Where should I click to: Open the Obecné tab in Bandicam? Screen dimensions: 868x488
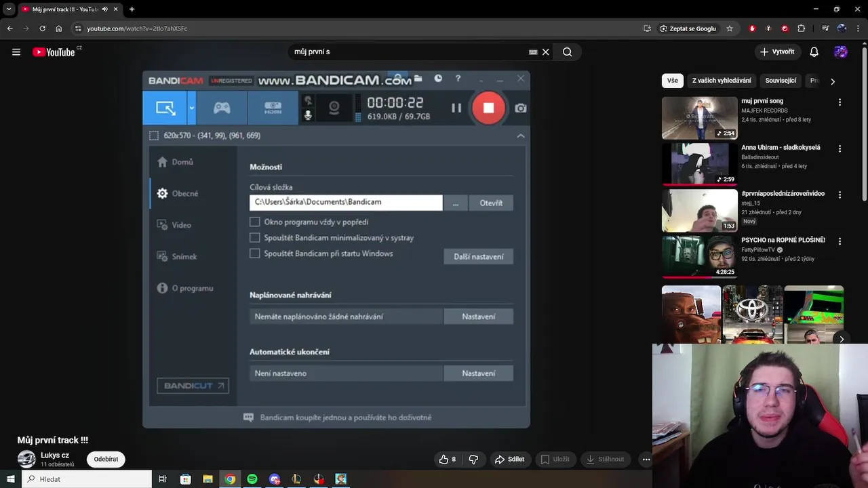(178, 193)
